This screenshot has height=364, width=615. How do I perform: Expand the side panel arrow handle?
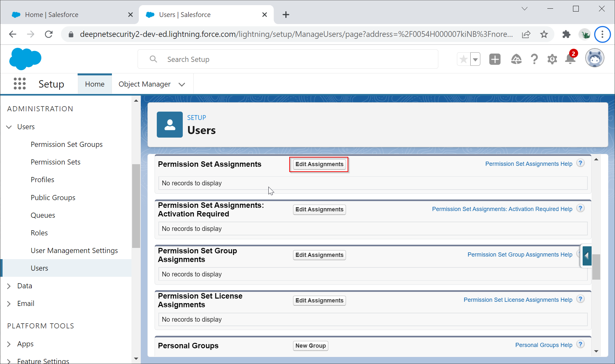coord(587,256)
